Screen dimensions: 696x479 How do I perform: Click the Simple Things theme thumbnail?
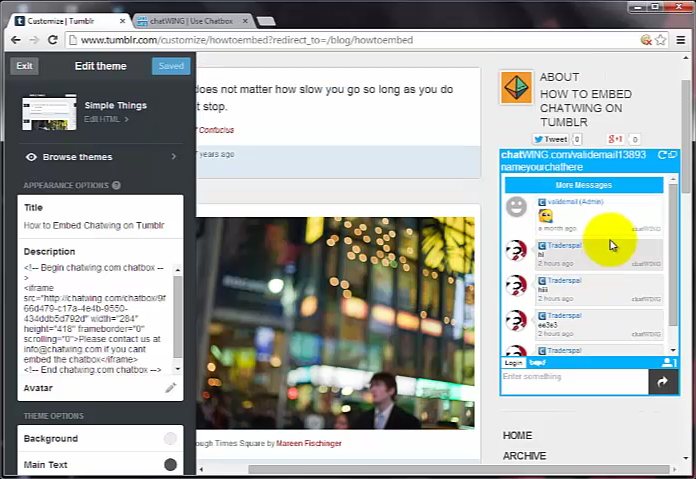coord(49,112)
